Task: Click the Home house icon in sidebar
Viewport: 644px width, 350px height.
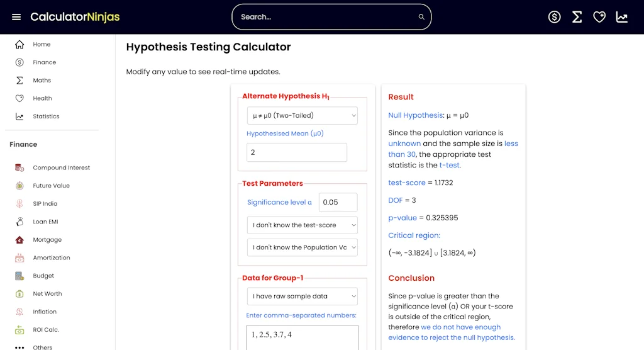Action: click(19, 45)
